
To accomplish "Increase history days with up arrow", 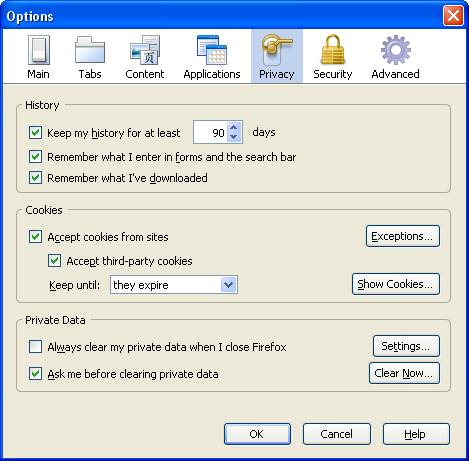I will (x=234, y=127).
